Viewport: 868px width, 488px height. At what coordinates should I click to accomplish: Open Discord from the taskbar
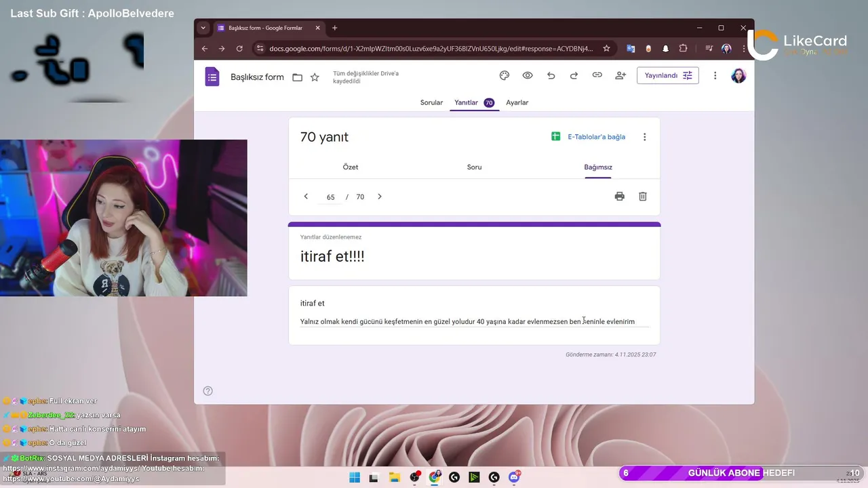tap(514, 477)
